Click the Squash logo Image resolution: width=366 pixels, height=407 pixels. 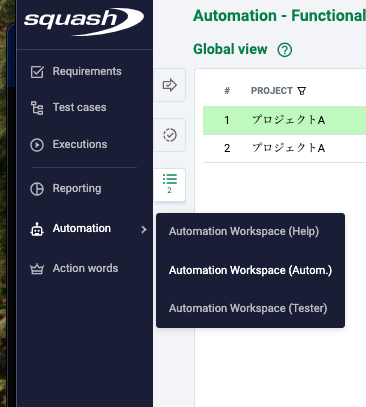(x=84, y=21)
